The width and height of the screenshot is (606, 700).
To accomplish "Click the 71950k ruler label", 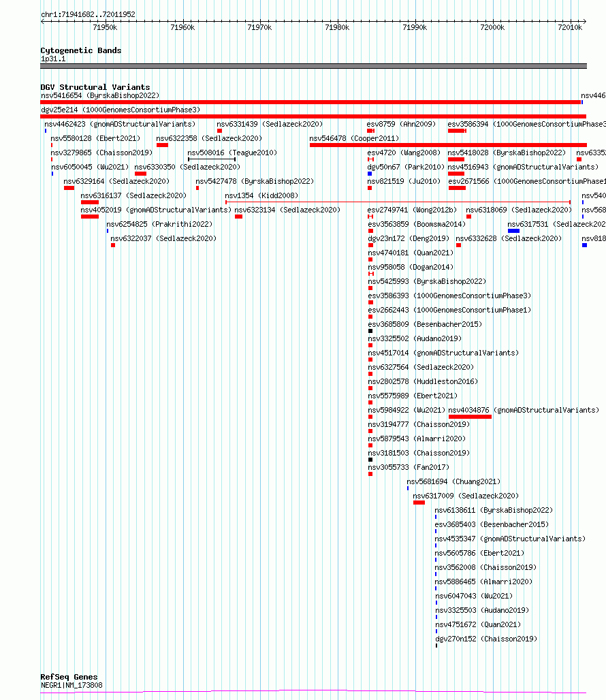I will 105,28.
